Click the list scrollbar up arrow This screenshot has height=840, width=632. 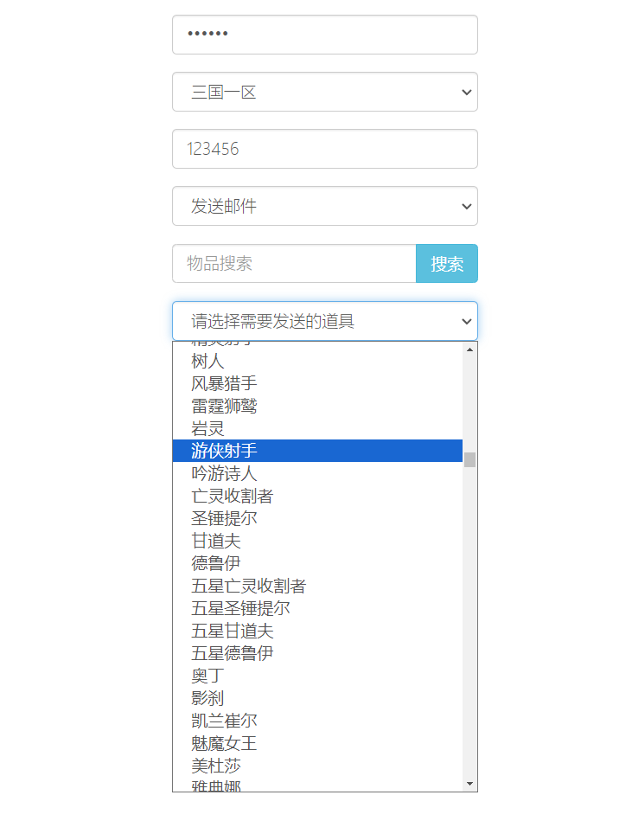coord(470,349)
